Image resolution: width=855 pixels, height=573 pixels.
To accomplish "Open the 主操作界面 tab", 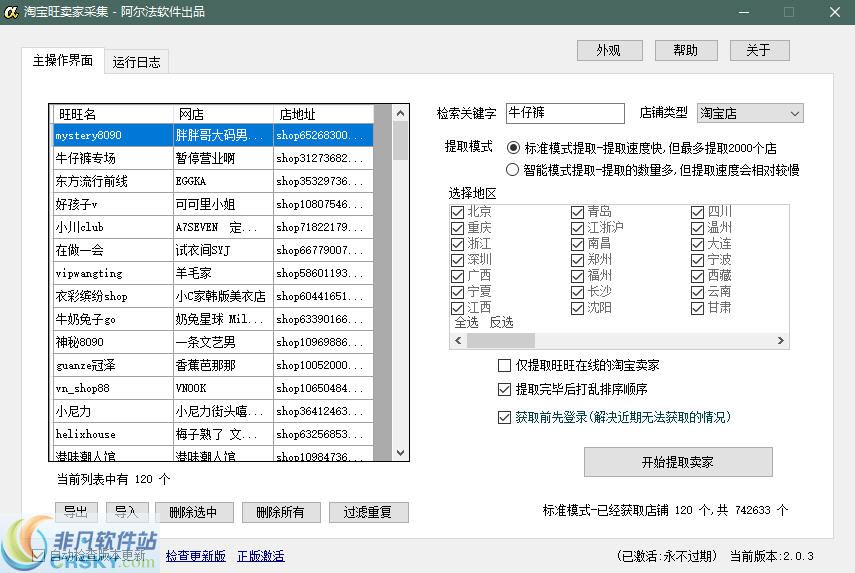I will pos(63,60).
